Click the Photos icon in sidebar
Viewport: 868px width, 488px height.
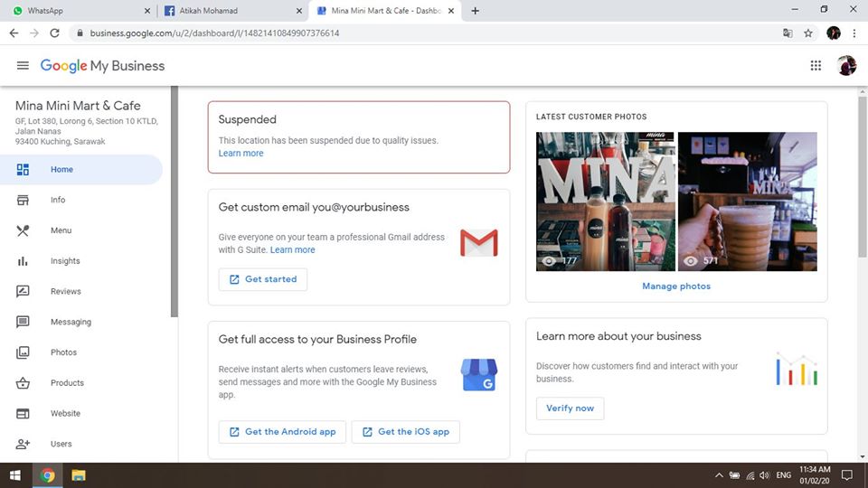[23, 352]
